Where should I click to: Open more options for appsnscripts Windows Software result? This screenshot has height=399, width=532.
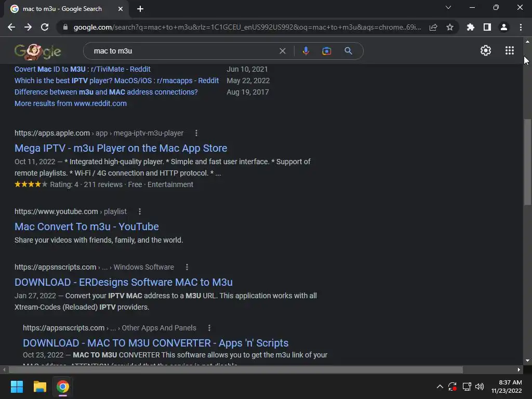[187, 267]
